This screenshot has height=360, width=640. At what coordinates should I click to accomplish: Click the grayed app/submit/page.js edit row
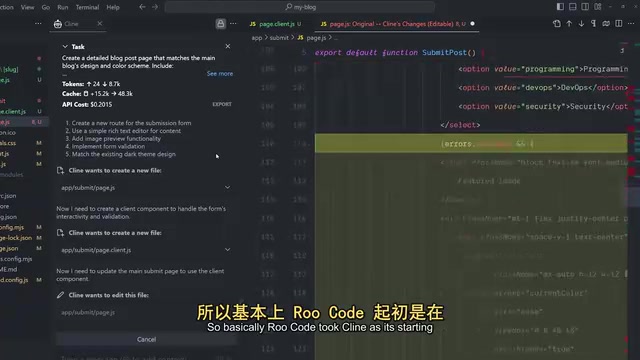coord(146,312)
